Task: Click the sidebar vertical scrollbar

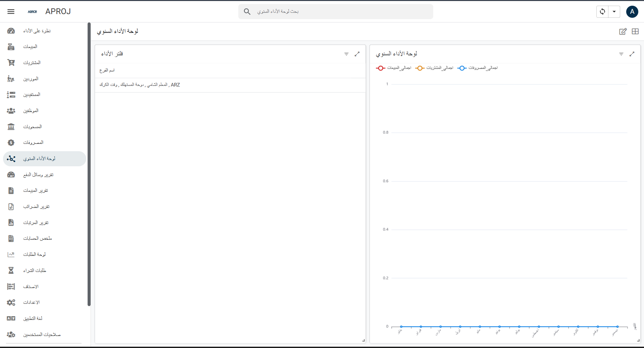Action: coord(89,164)
